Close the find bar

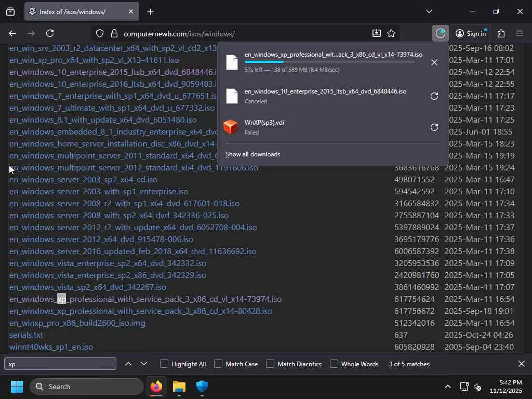tap(522, 364)
